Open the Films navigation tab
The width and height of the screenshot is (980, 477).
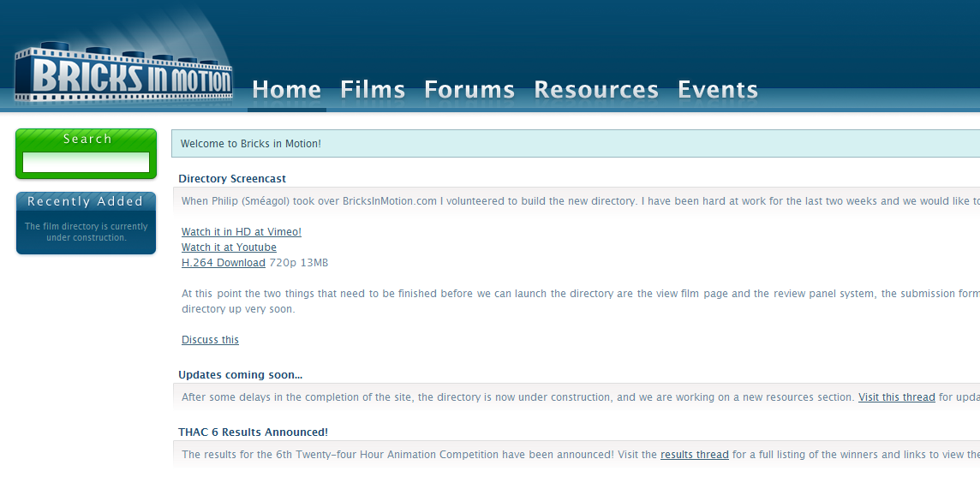373,90
